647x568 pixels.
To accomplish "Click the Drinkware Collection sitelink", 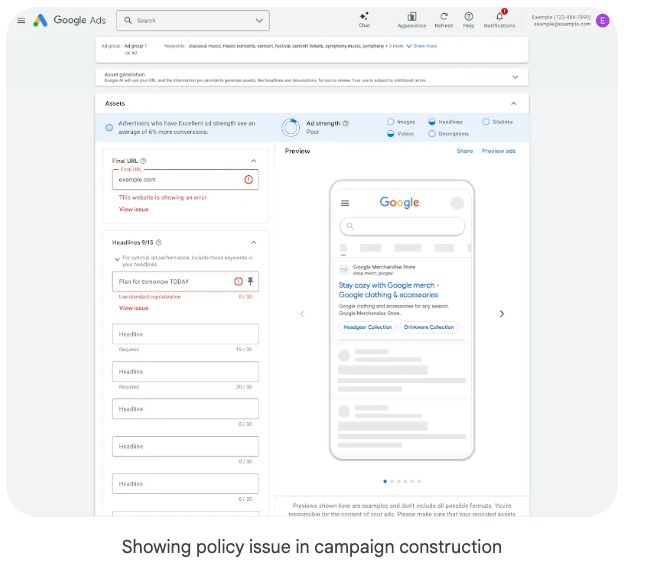I will pos(429,327).
